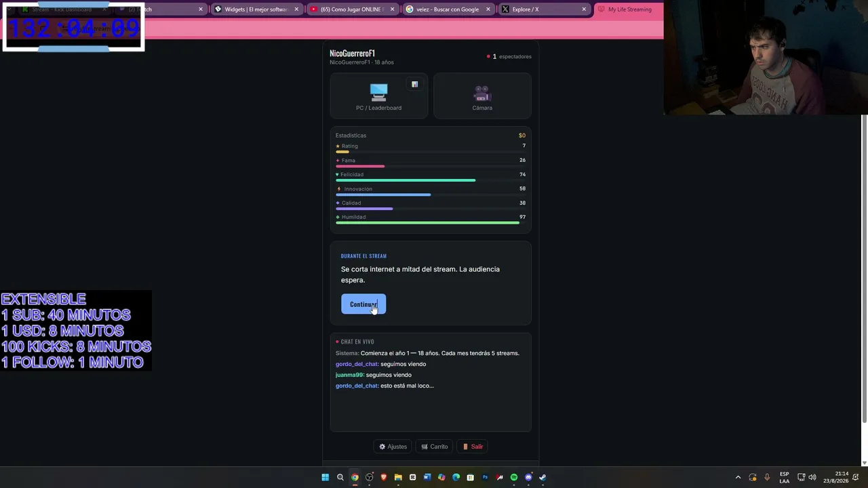The image size is (868, 488).
Task: Open Microsoft Word from the taskbar
Action: point(427,477)
